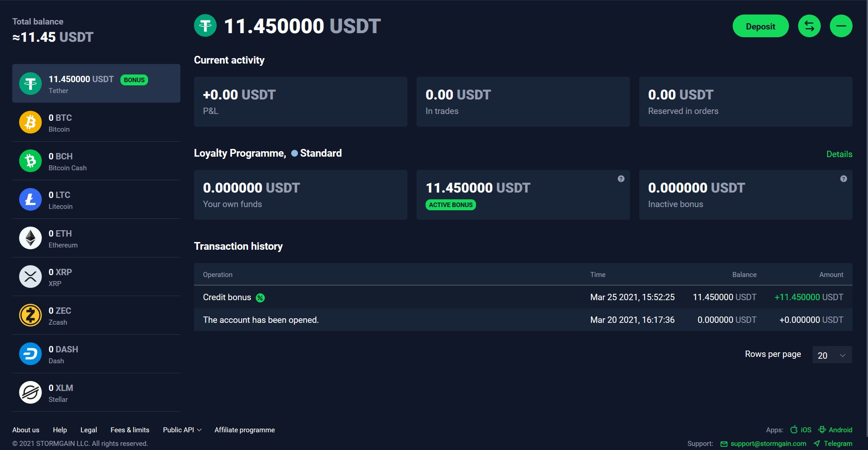
Task: Click the Mar 25 2021, 15:52:25 timestamp
Action: (x=632, y=297)
